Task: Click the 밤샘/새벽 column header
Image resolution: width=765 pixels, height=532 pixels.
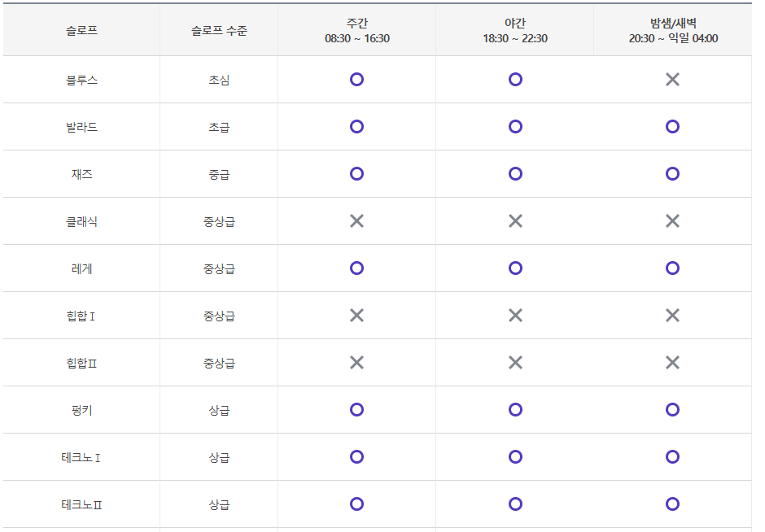Action: click(x=672, y=31)
